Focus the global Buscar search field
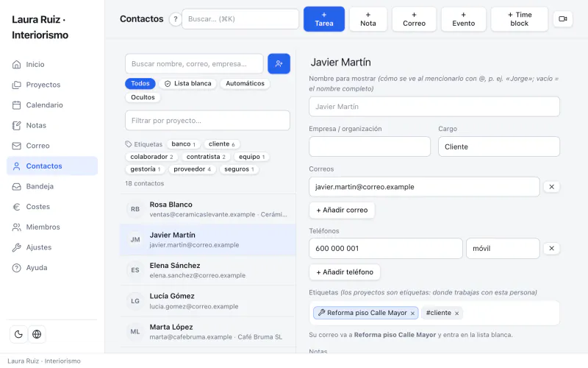Viewport: 588px width, 368px height. click(240, 19)
